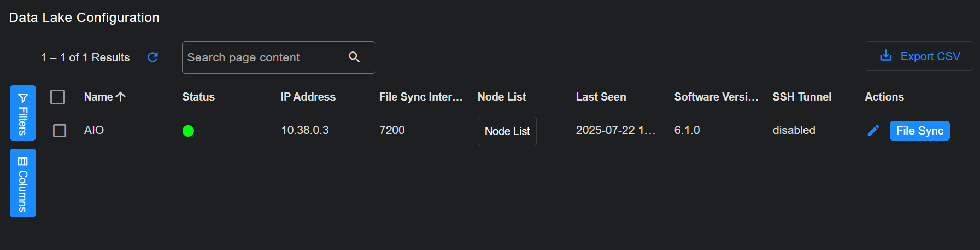Sort by the Status column header
The image size is (980, 250).
click(x=198, y=97)
